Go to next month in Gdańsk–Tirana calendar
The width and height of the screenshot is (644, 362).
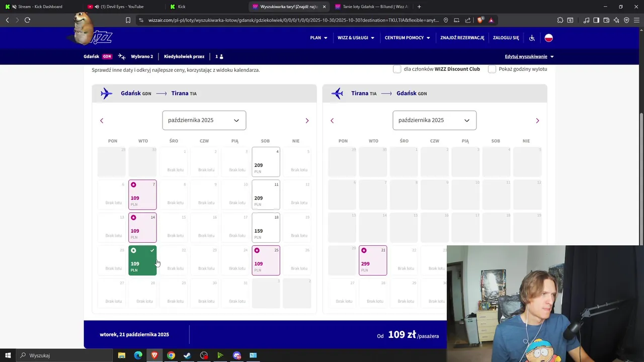point(307,121)
